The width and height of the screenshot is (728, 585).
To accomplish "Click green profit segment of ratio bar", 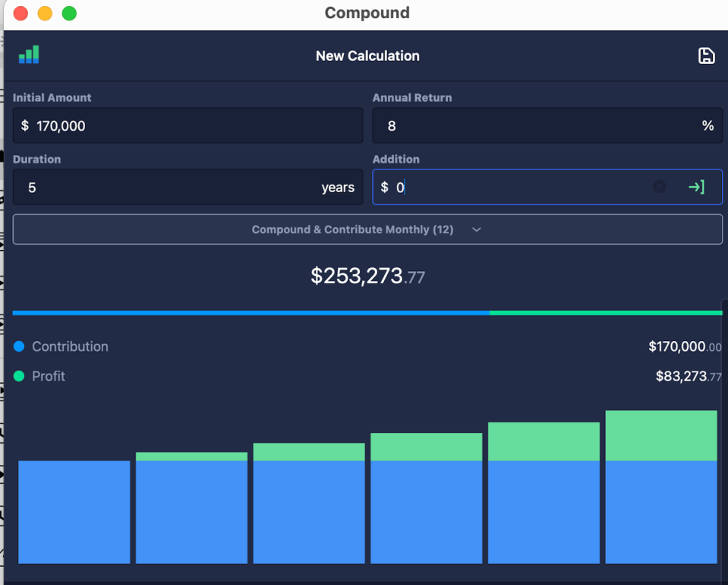I will point(606,312).
